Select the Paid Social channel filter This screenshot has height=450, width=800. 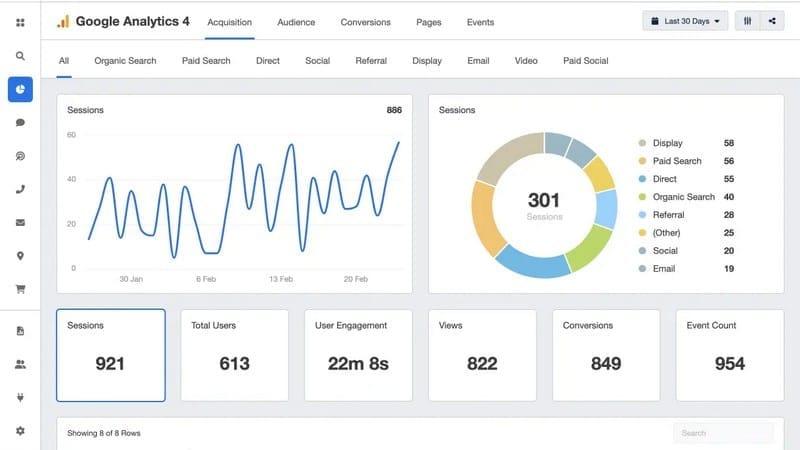[585, 61]
